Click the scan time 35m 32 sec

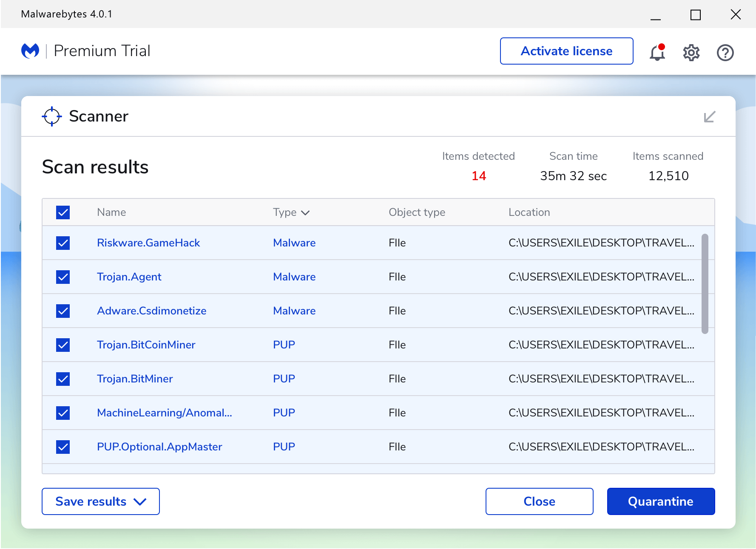574,176
